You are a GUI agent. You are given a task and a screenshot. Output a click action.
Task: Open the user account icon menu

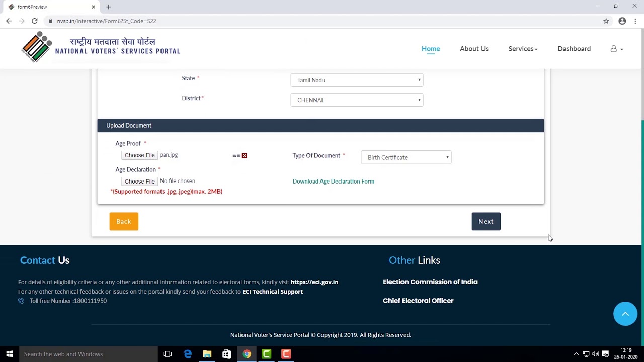pyautogui.click(x=617, y=49)
